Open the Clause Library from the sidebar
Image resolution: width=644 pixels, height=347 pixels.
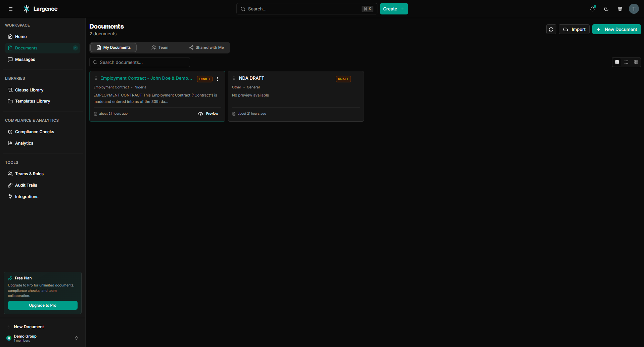click(x=29, y=90)
